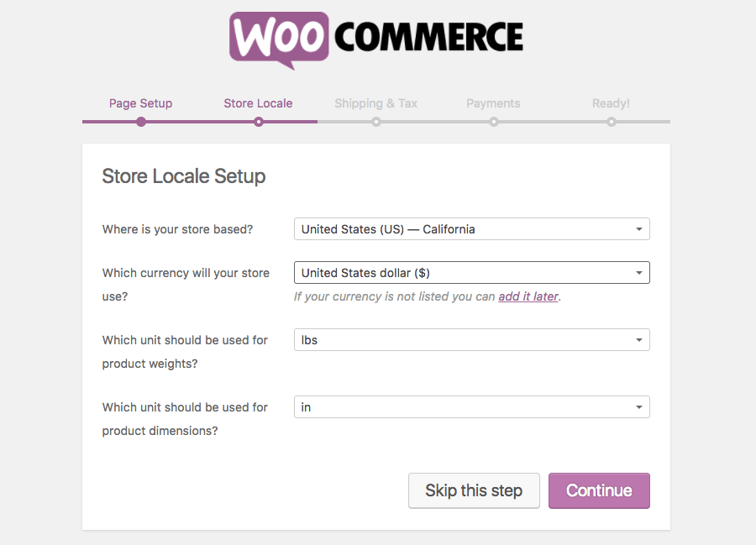Click the Page Setup progress dot
This screenshot has width=756, height=545.
tap(141, 122)
